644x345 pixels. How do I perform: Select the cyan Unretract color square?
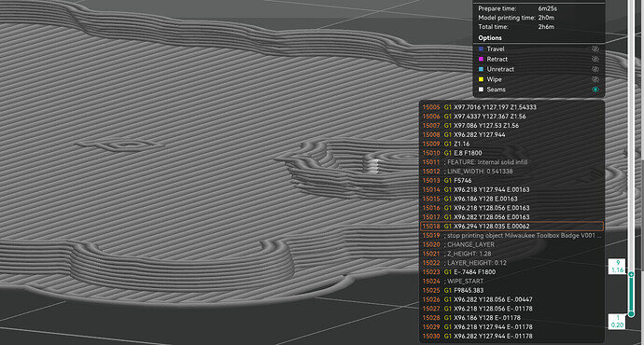[x=481, y=69]
